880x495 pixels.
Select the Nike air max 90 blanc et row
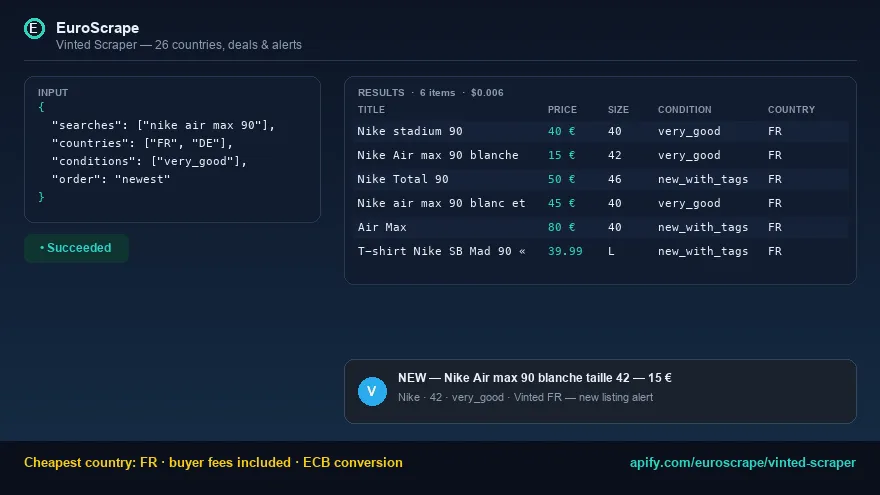(601, 203)
